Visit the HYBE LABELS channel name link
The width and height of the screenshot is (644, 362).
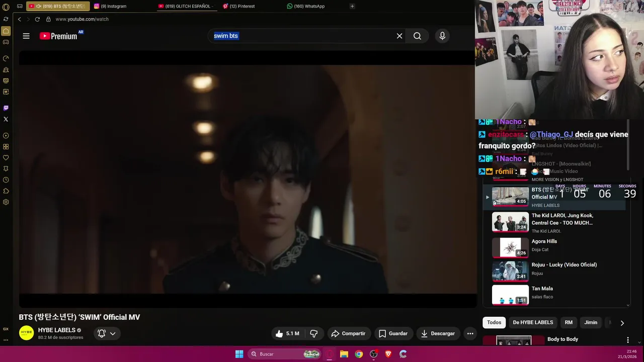[57, 330]
